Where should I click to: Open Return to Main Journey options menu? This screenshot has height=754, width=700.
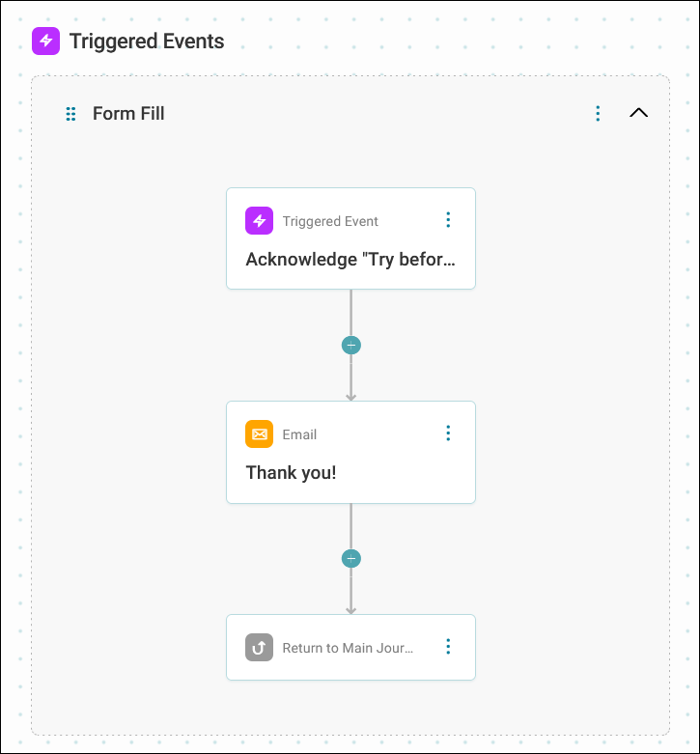pos(448,647)
